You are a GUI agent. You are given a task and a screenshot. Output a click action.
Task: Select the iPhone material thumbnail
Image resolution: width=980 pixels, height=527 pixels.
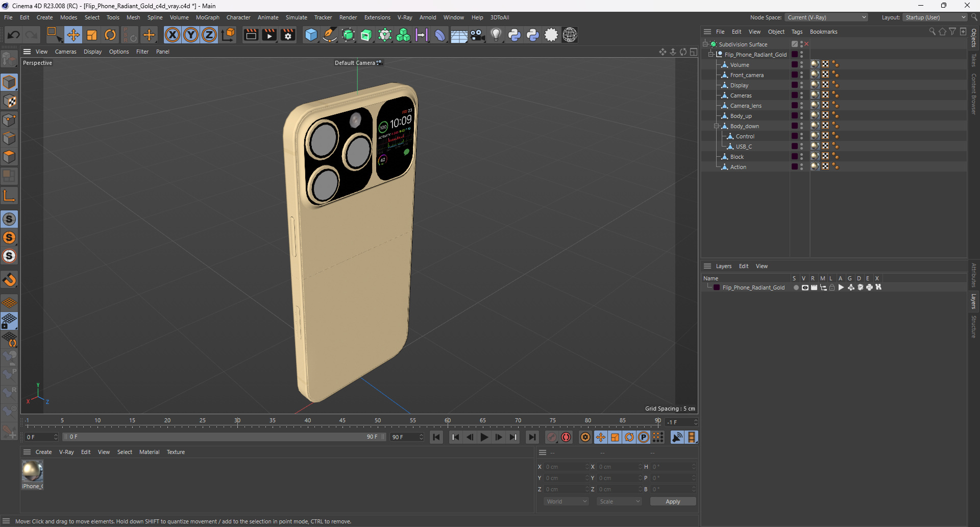(x=32, y=471)
